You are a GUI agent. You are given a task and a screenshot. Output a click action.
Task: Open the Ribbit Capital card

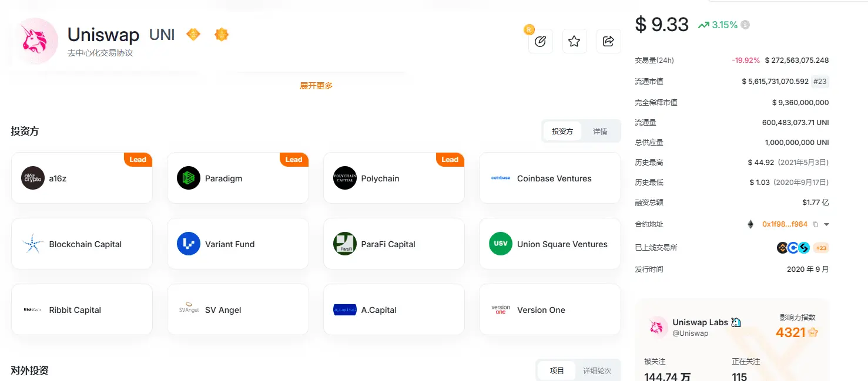point(82,309)
